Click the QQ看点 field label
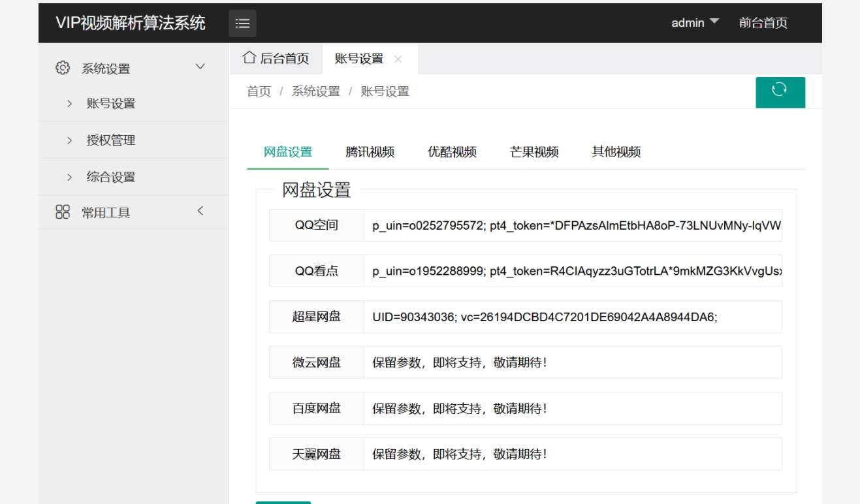The image size is (860, 504). tap(317, 271)
